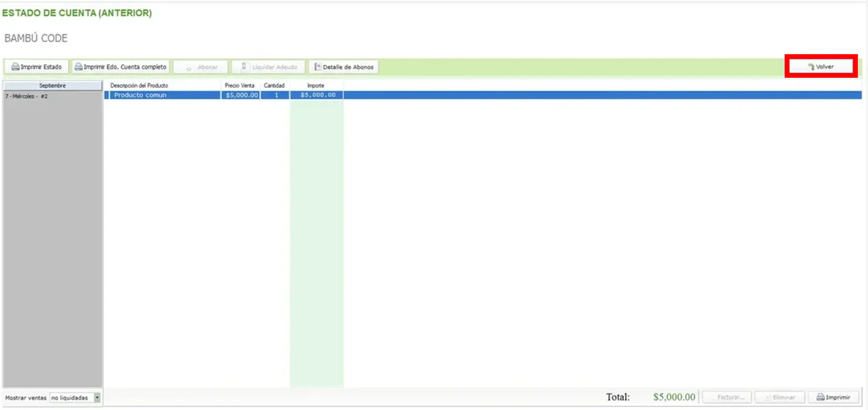Select the 'Producto comun' row

[140, 95]
